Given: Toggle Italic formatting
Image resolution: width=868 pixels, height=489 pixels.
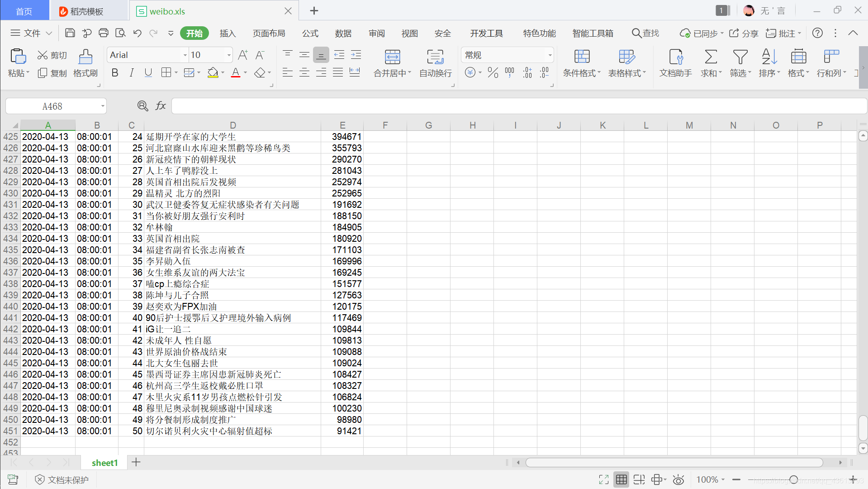Looking at the screenshot, I should (132, 72).
